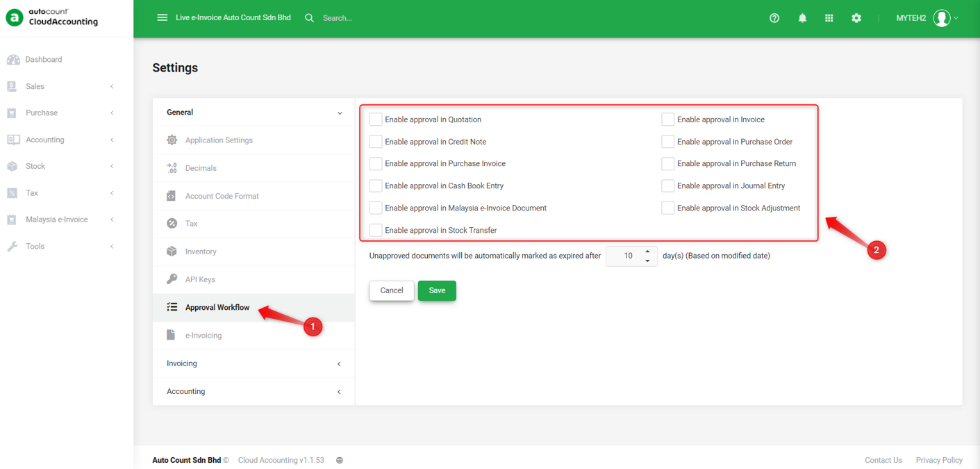Click the Tools wrench icon

pos(13,247)
